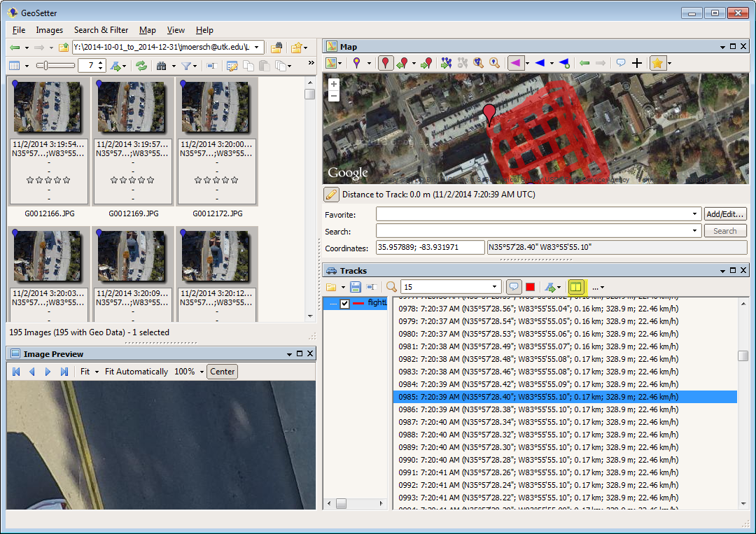Click the funnel filter icon
756x534 pixels.
pos(186,66)
